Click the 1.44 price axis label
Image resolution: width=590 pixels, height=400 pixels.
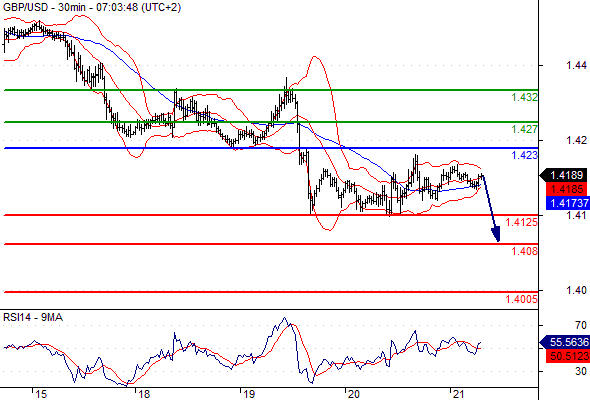576,65
